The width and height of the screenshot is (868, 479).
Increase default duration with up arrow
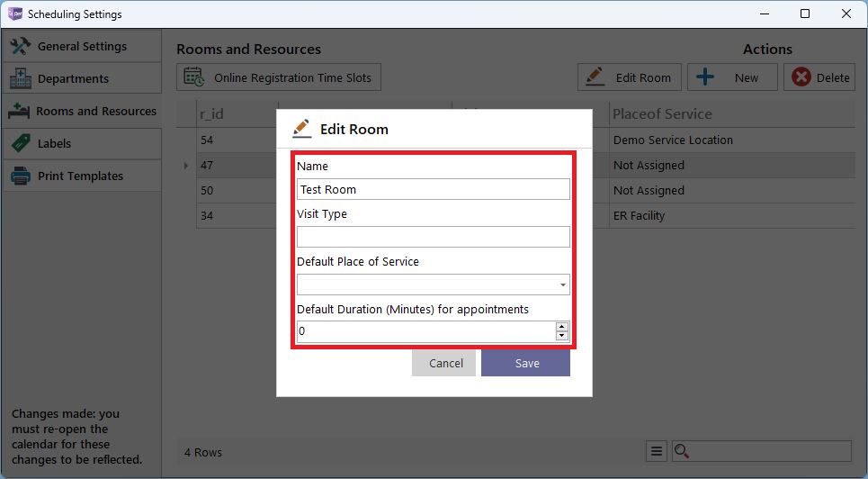(x=562, y=327)
